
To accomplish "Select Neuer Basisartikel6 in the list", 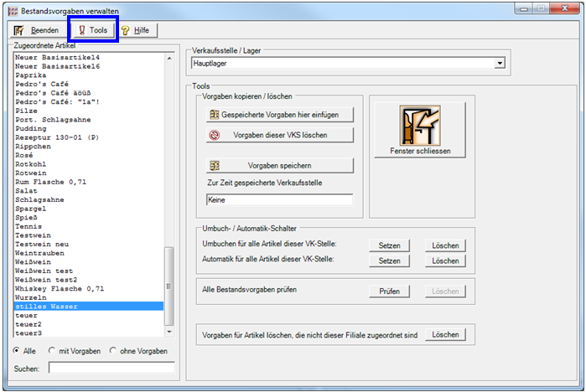I will (x=89, y=66).
